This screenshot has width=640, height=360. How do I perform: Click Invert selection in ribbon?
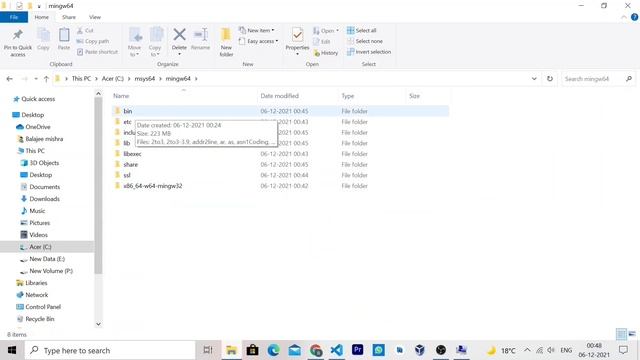[x=369, y=52]
